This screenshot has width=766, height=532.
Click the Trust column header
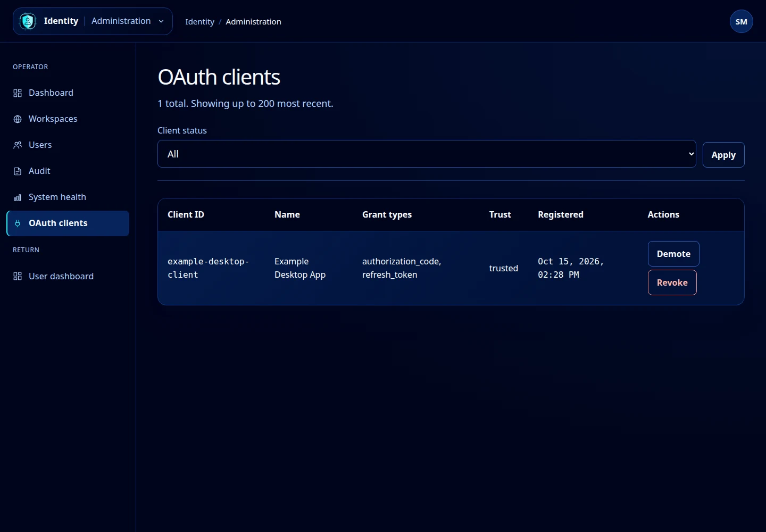[500, 214]
